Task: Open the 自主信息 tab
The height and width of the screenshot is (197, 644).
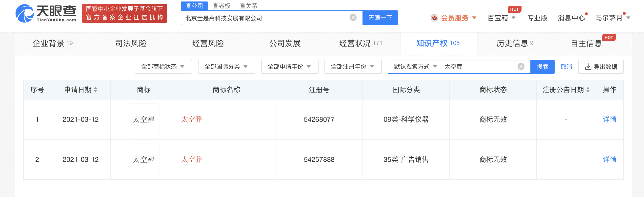Action: tap(586, 43)
